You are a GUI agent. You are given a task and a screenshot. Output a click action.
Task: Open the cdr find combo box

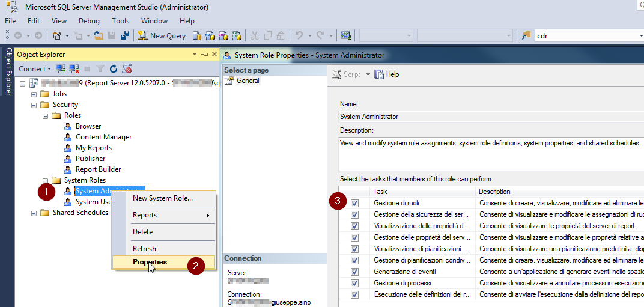coord(641,36)
